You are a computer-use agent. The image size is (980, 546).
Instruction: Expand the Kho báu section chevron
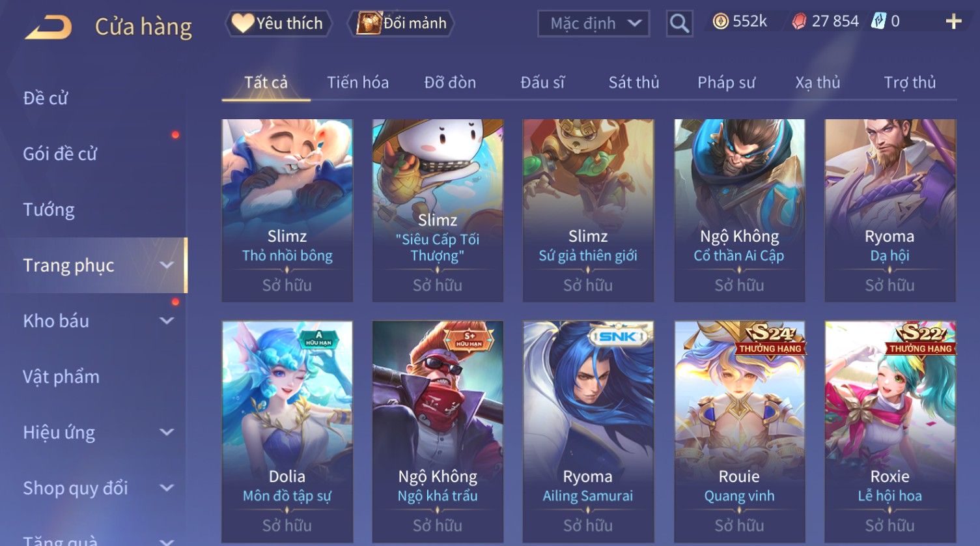click(167, 321)
